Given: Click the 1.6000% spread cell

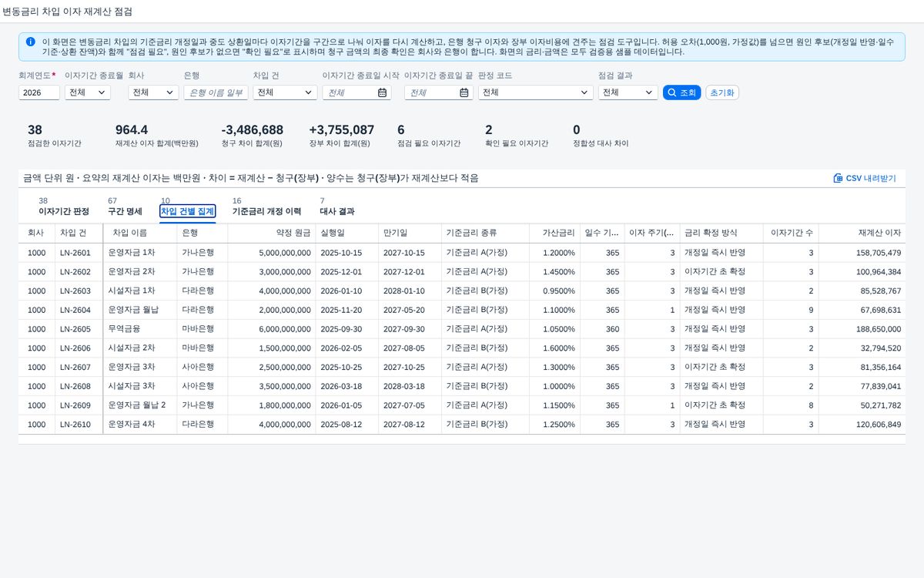Looking at the screenshot, I should tap(553, 348).
